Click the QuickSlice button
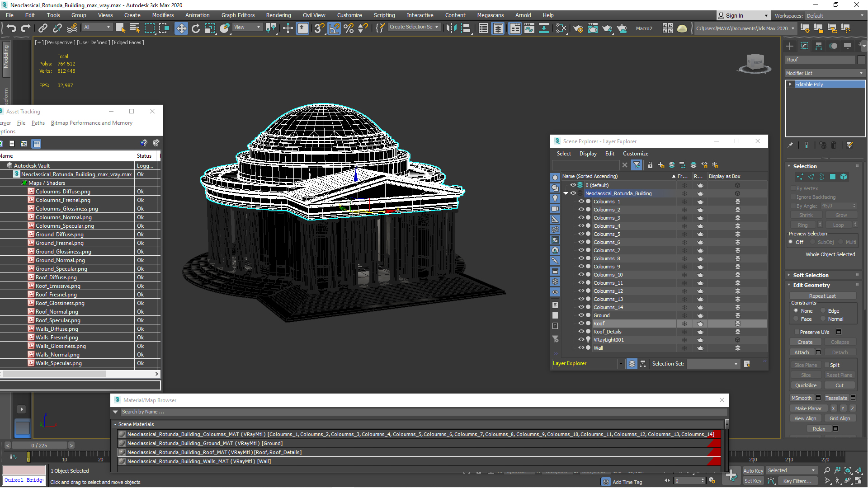Screen dimensions: 868x488 806,385
